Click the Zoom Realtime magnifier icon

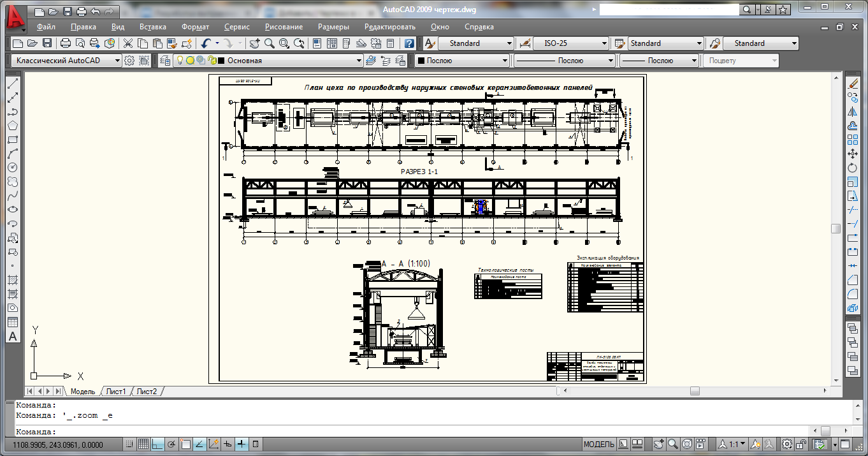coord(270,43)
